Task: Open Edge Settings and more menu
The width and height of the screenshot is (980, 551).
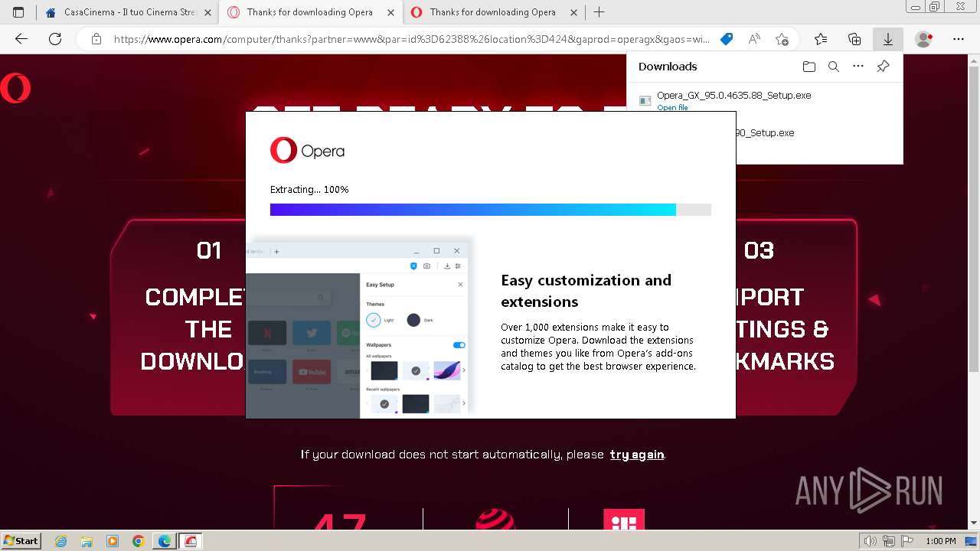Action: [959, 39]
